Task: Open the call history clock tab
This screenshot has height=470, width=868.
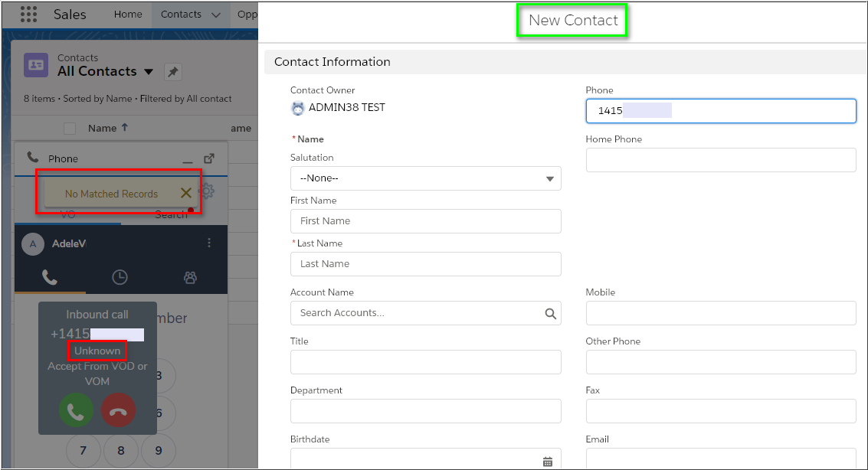Action: pos(120,278)
